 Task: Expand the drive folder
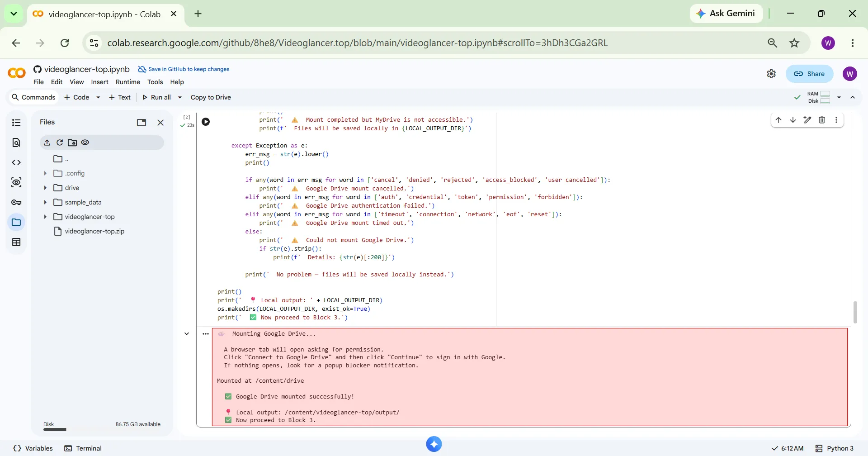[x=45, y=188]
